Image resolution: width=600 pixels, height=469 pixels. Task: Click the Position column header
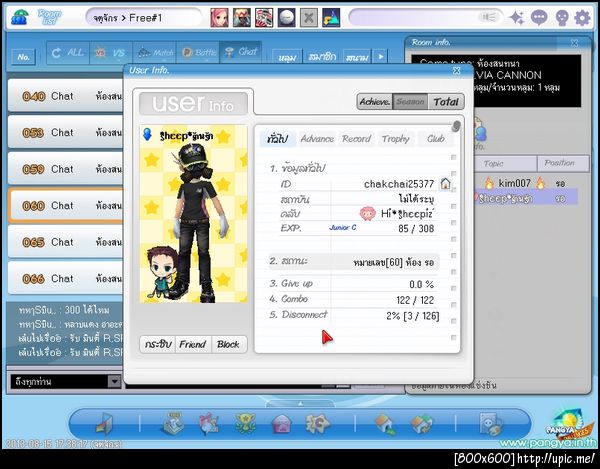pos(563,163)
